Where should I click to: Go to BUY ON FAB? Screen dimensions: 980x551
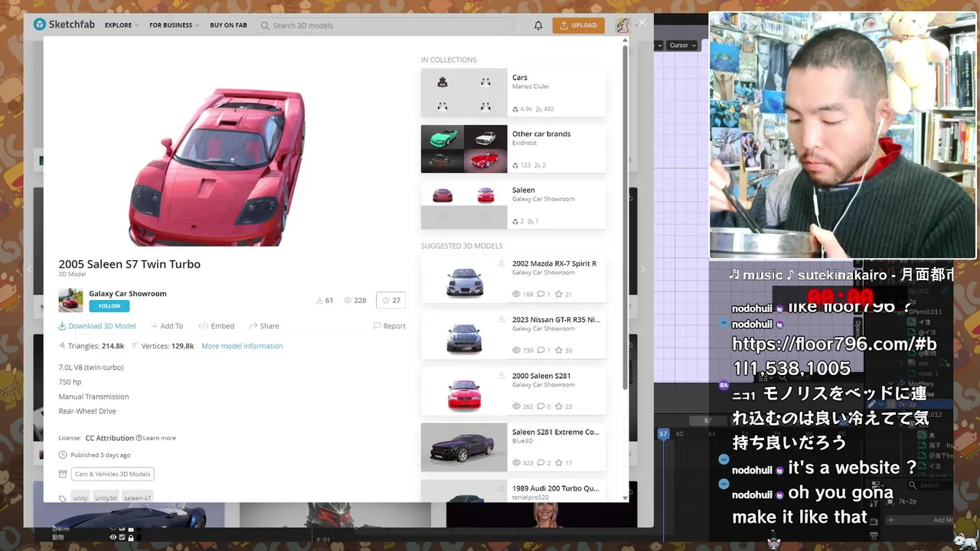[228, 25]
